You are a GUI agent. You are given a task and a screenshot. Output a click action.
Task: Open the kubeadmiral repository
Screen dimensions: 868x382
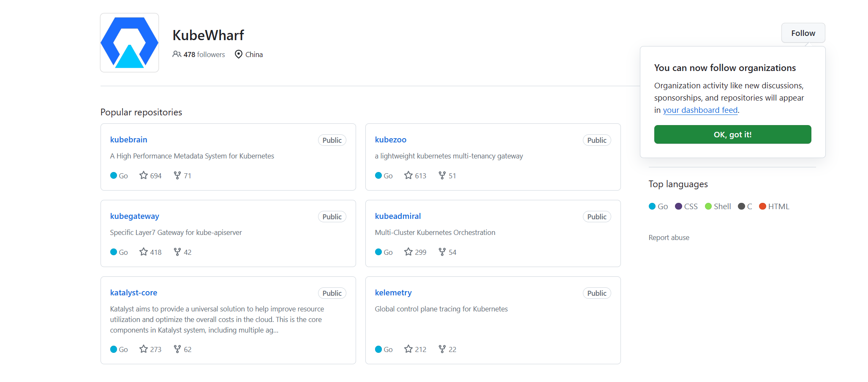397,216
